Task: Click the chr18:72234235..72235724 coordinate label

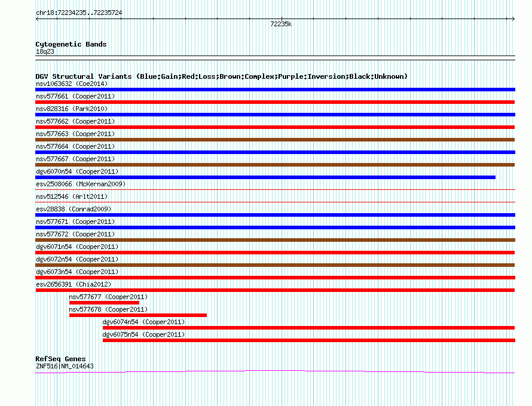Action: (x=79, y=13)
